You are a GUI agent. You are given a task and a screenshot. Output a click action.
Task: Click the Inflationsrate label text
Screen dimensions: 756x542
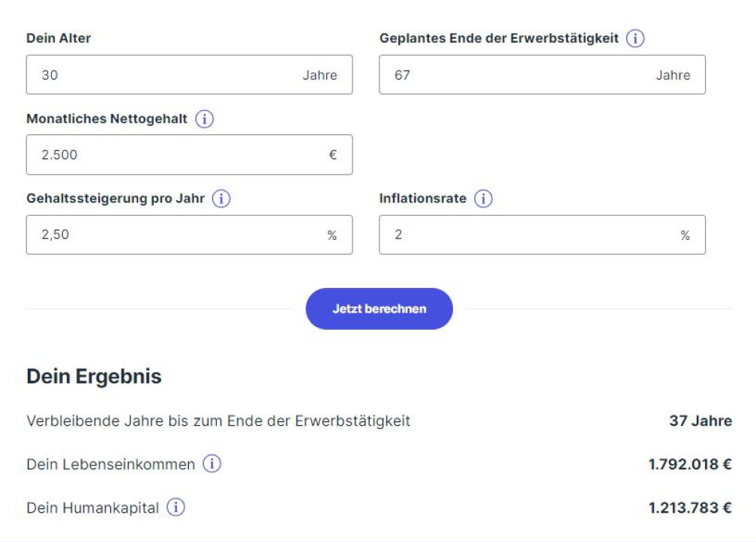point(423,199)
